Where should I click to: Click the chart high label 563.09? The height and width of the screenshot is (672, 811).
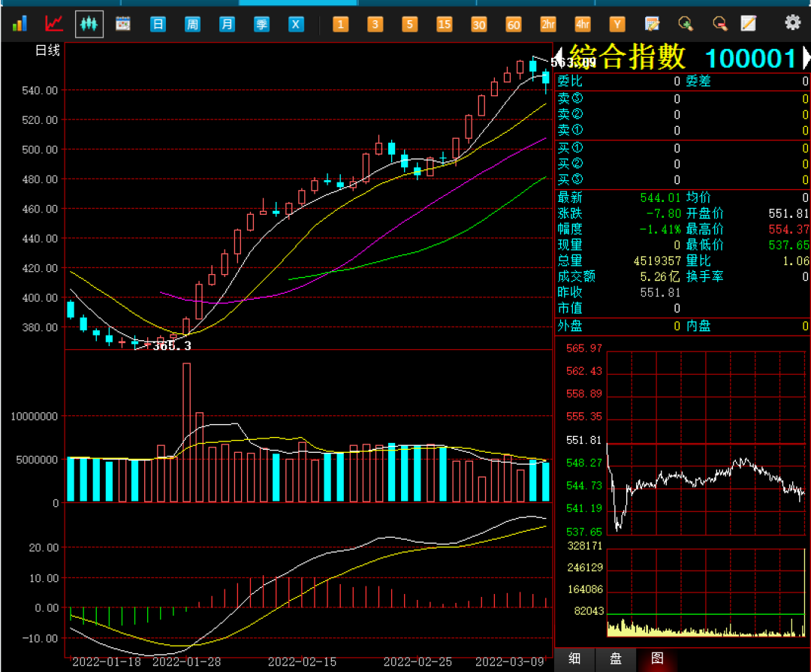tap(573, 62)
